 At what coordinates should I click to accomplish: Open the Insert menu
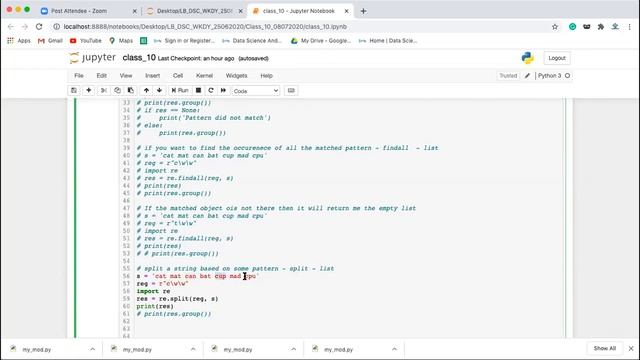pos(153,76)
